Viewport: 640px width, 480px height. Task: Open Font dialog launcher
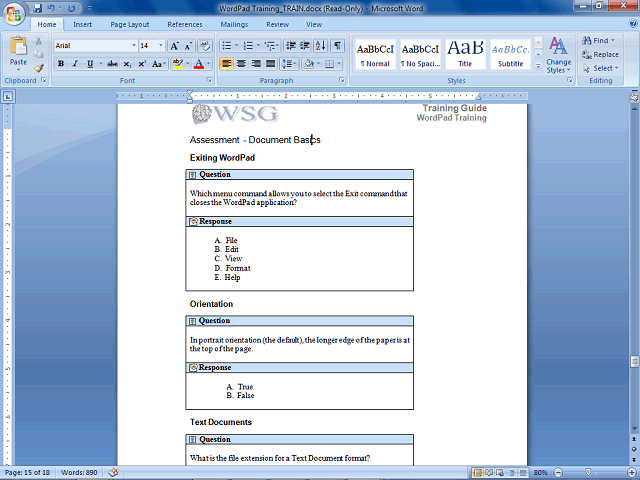pos(209,80)
